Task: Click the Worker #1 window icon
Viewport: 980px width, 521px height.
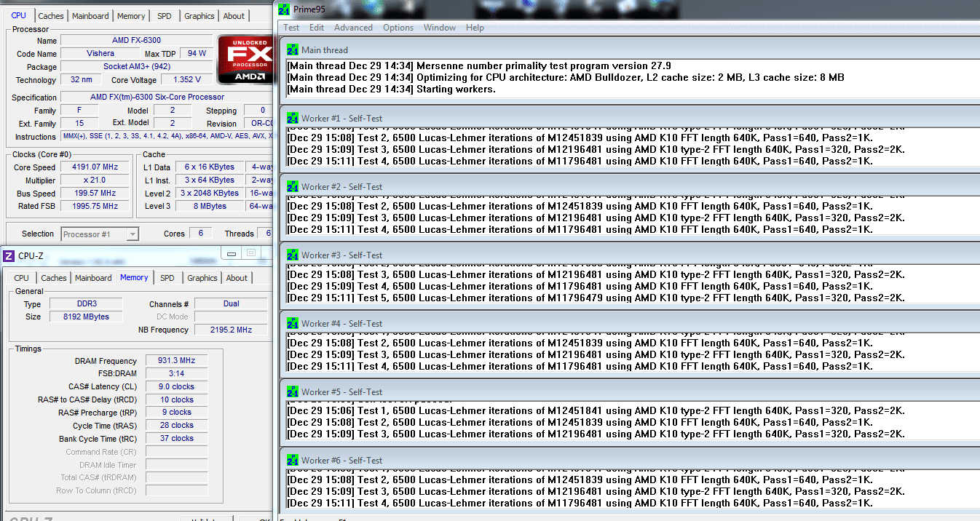Action: [x=292, y=118]
